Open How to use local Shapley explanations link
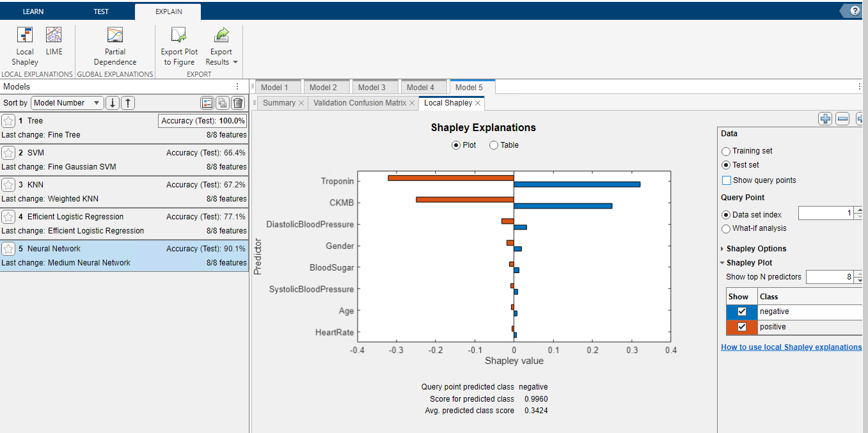Image resolution: width=868 pixels, height=433 pixels. point(791,347)
